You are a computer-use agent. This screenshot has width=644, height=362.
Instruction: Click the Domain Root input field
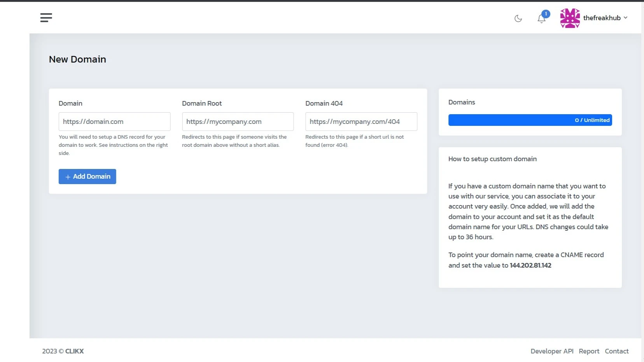pos(238,122)
